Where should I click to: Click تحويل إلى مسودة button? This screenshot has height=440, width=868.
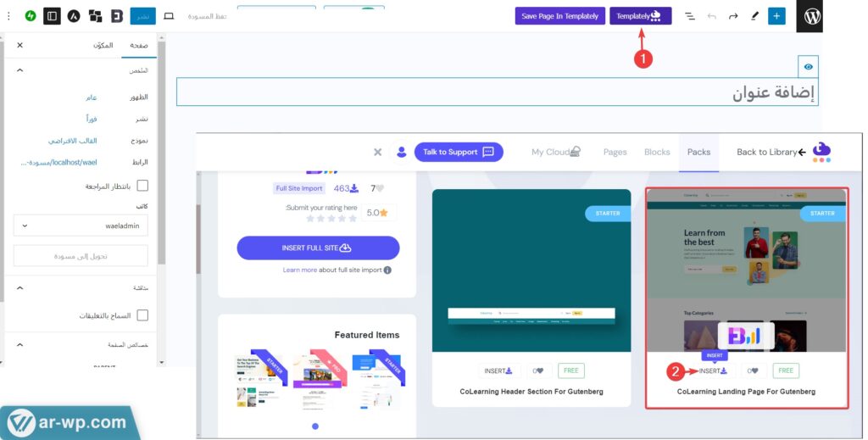[81, 256]
